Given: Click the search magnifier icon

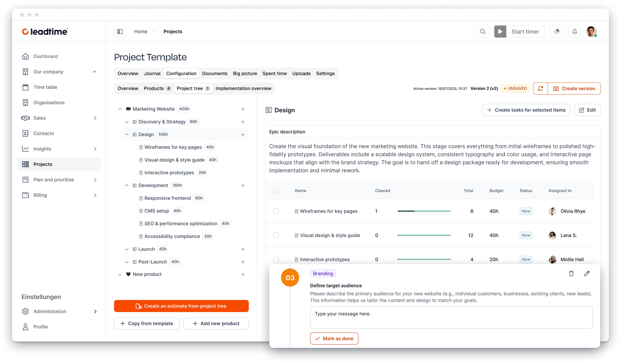Looking at the screenshot, I should [483, 32].
